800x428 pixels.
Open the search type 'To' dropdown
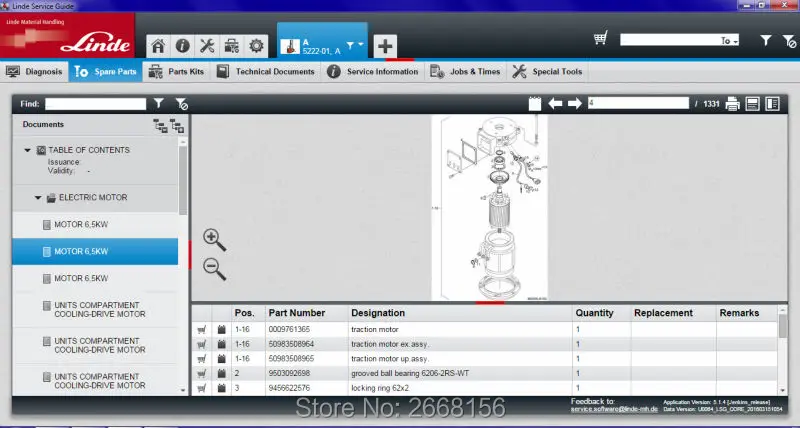(x=730, y=41)
